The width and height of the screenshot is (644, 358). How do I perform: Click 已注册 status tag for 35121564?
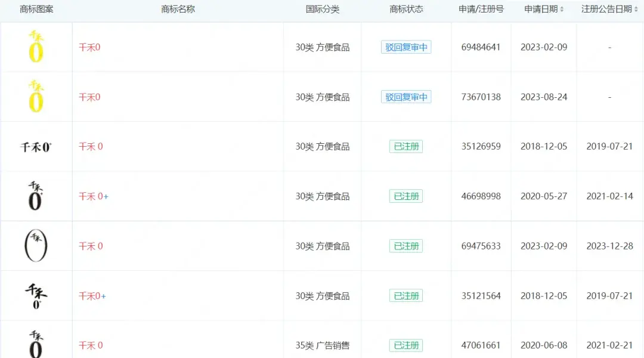pos(406,295)
